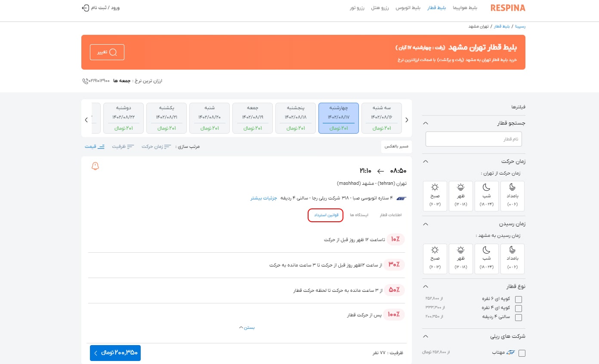
Task: Switch to the ایستگاه ها tab
Action: 359,215
